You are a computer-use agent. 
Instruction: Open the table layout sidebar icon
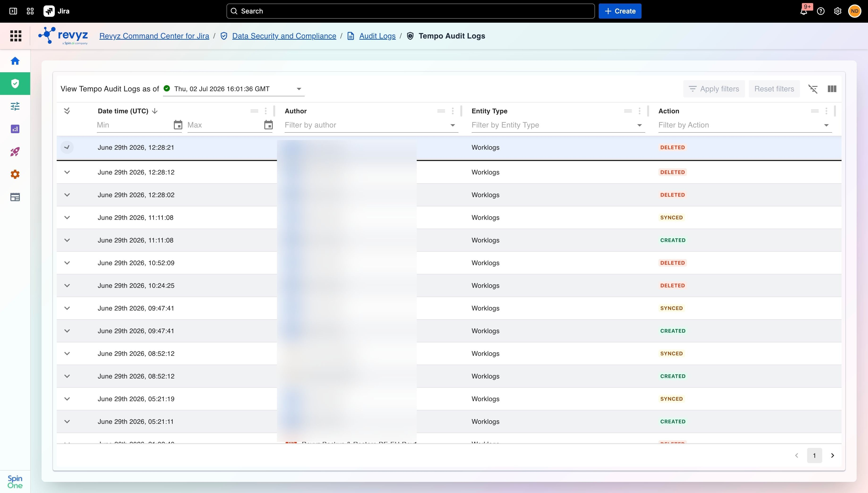pyautogui.click(x=15, y=197)
